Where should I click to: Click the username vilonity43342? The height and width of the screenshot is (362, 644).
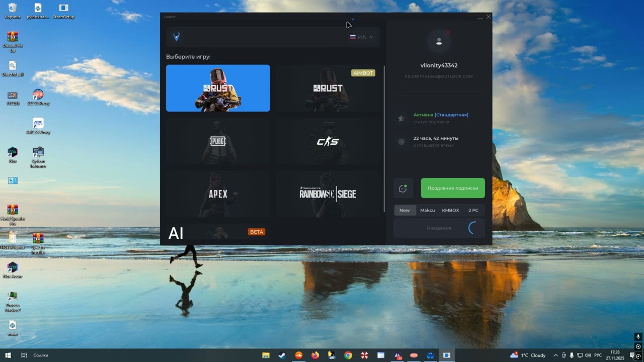pos(439,65)
